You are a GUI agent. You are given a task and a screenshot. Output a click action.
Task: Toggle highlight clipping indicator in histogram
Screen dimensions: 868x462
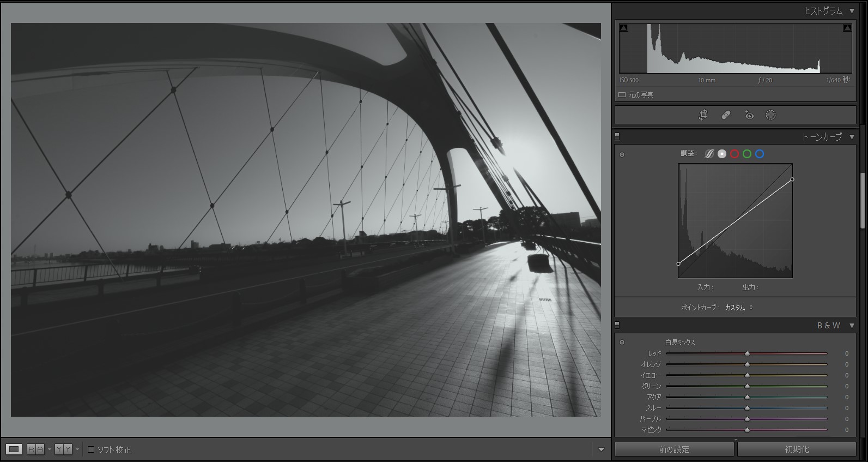[x=847, y=28]
